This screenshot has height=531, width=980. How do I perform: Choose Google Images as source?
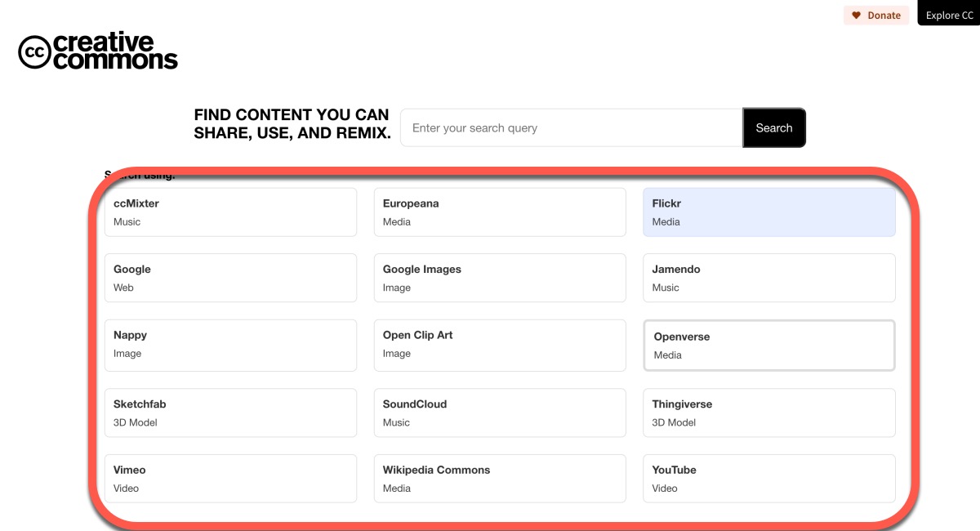[x=500, y=278]
